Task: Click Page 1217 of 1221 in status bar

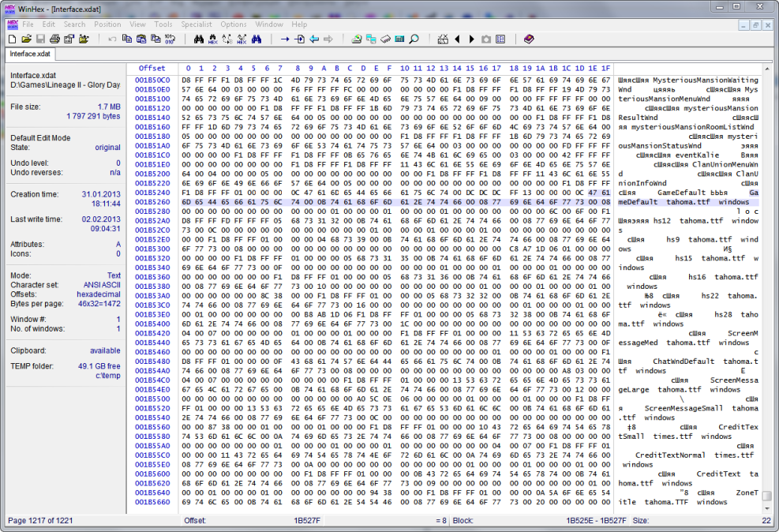Action: (x=41, y=521)
